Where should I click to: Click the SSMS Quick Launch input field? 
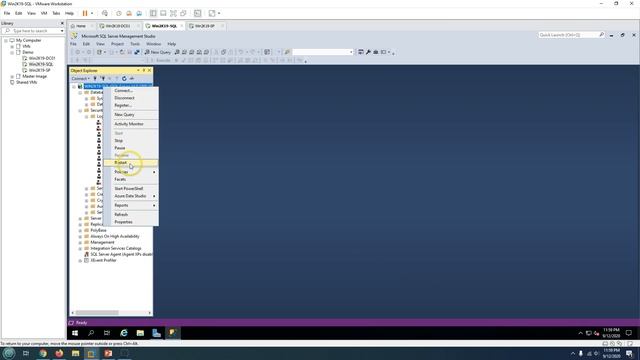569,35
